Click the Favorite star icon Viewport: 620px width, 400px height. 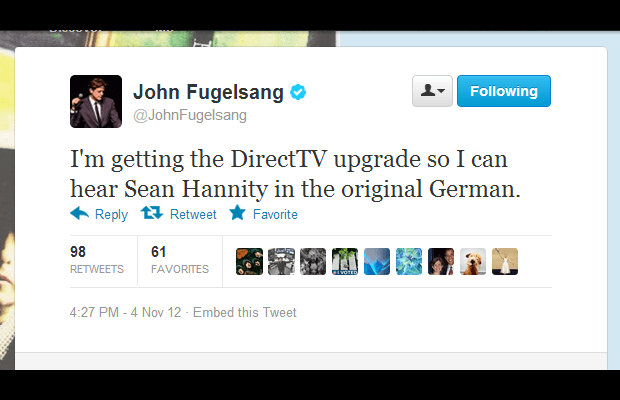238,213
